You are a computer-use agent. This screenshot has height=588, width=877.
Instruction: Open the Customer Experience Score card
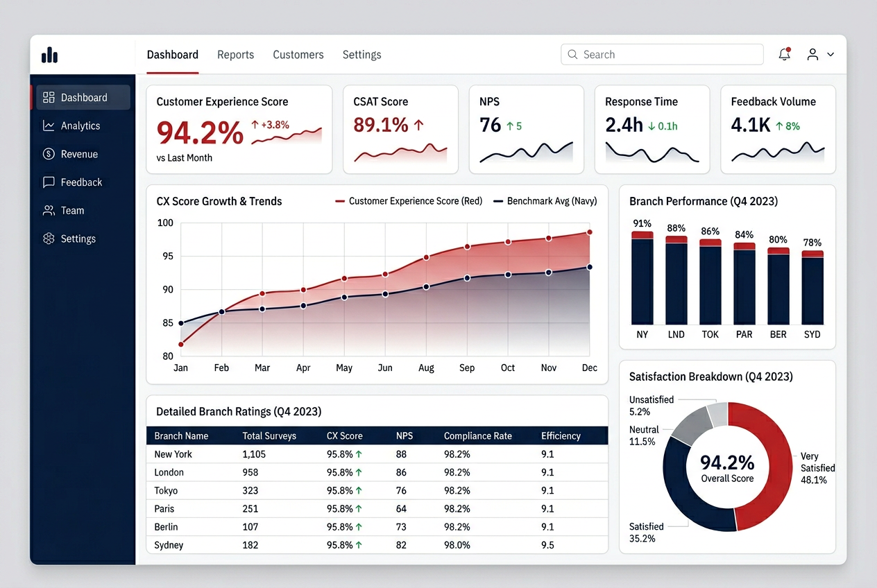click(239, 129)
